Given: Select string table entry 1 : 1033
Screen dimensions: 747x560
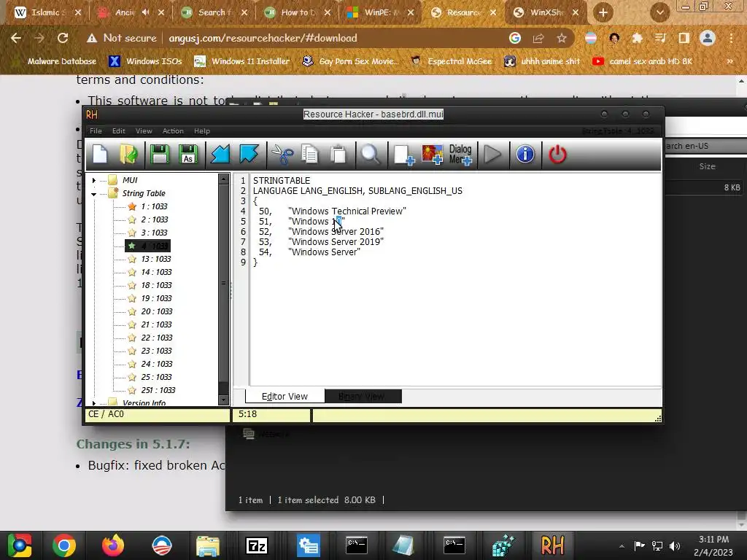Looking at the screenshot, I should pyautogui.click(x=154, y=206).
